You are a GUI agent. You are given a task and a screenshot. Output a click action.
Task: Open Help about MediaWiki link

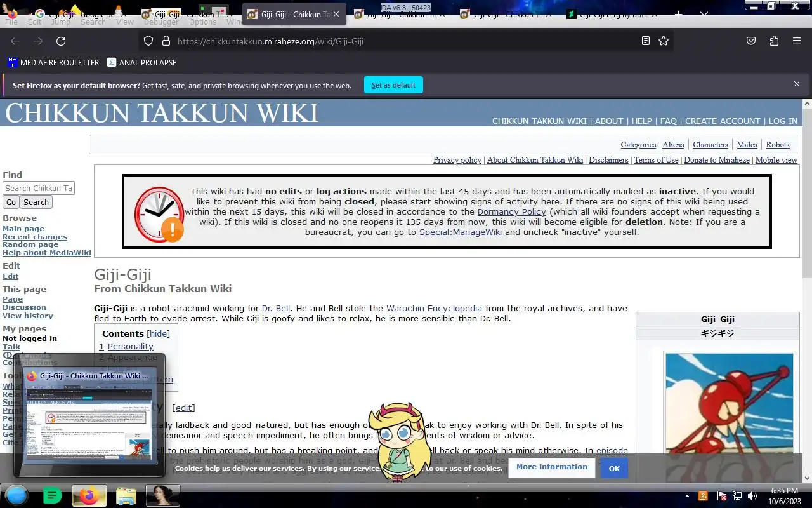point(47,253)
